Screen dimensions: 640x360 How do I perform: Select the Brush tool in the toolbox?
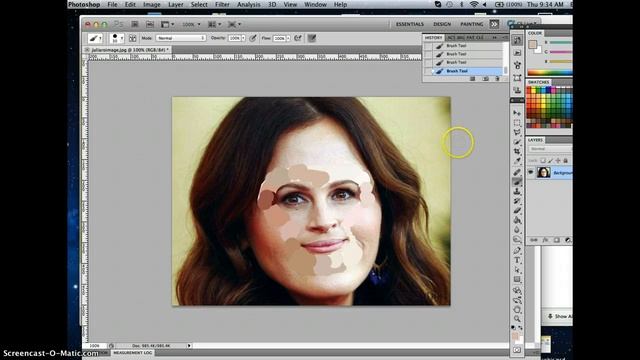(x=517, y=182)
